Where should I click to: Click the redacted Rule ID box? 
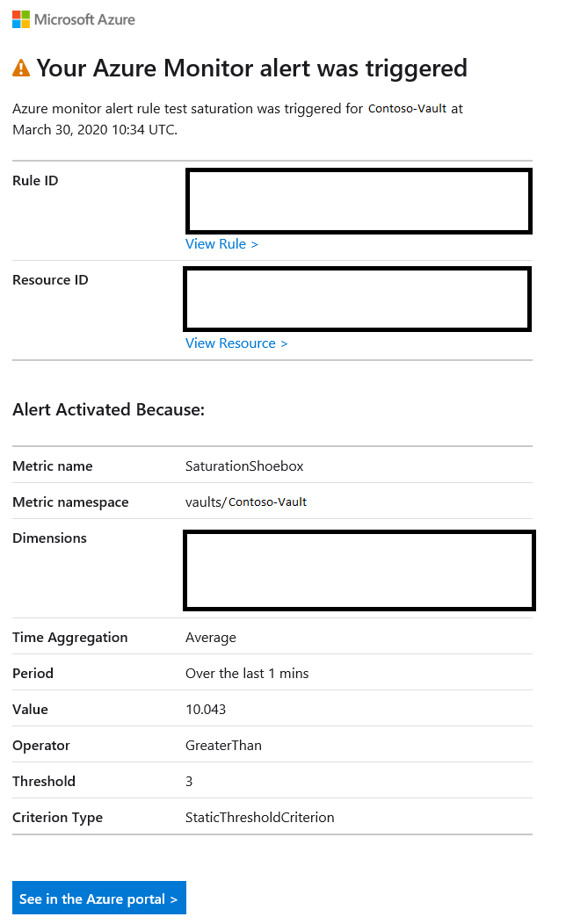tap(358, 200)
